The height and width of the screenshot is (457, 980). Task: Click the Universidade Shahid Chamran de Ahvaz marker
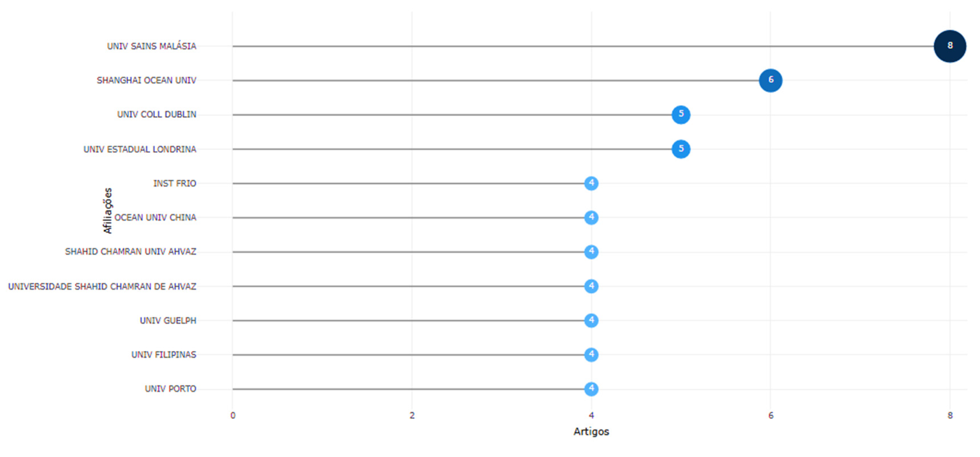click(591, 286)
